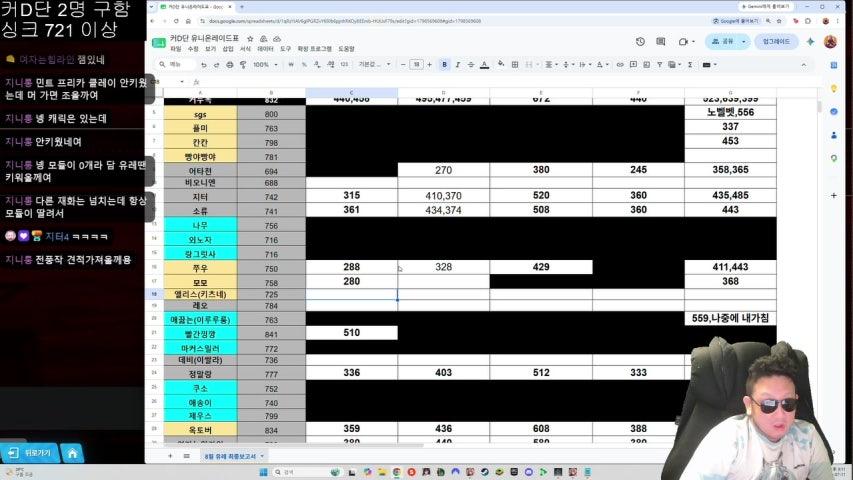Select cell containing 559,나중에 내가침
Screen dimensions: 853x480
[x=730, y=318]
